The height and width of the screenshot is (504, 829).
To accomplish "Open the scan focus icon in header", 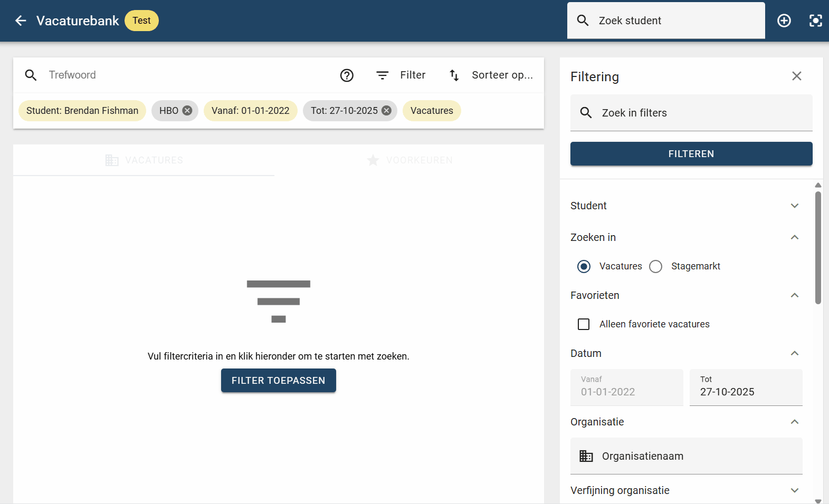I will tap(816, 21).
